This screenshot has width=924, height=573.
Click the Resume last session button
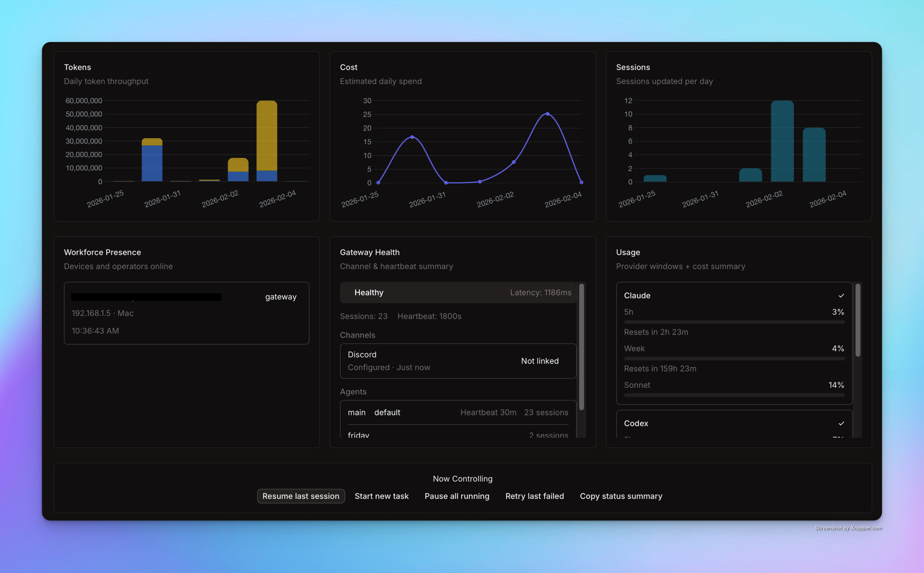coord(301,496)
